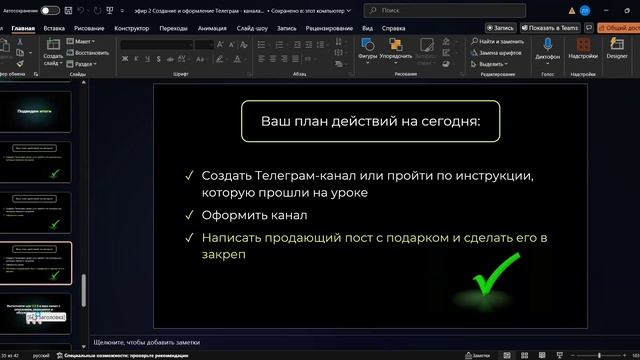Image resolution: width=640 pixels, height=360 pixels.
Task: Toggle strikethrough formatting
Action: (x=170, y=59)
